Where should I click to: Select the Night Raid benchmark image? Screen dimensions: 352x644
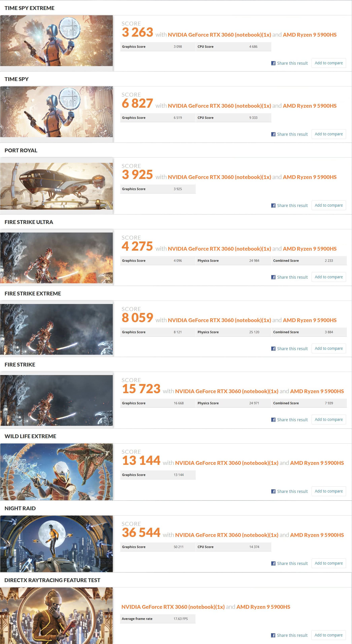56,543
